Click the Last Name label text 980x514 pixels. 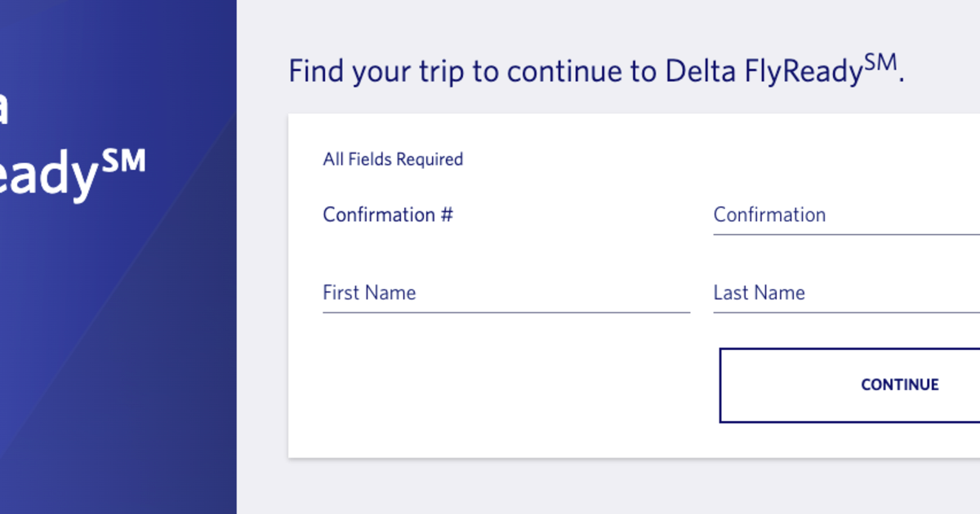(x=759, y=292)
